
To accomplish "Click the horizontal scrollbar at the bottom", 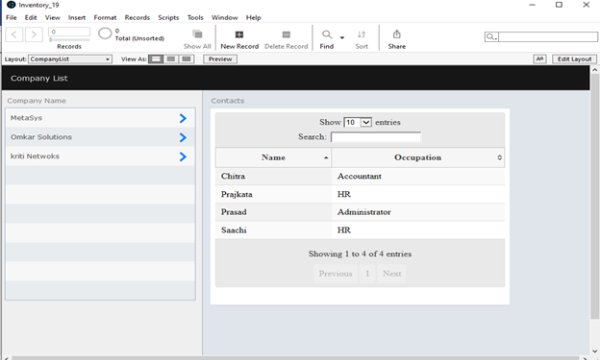I will (x=295, y=358).
